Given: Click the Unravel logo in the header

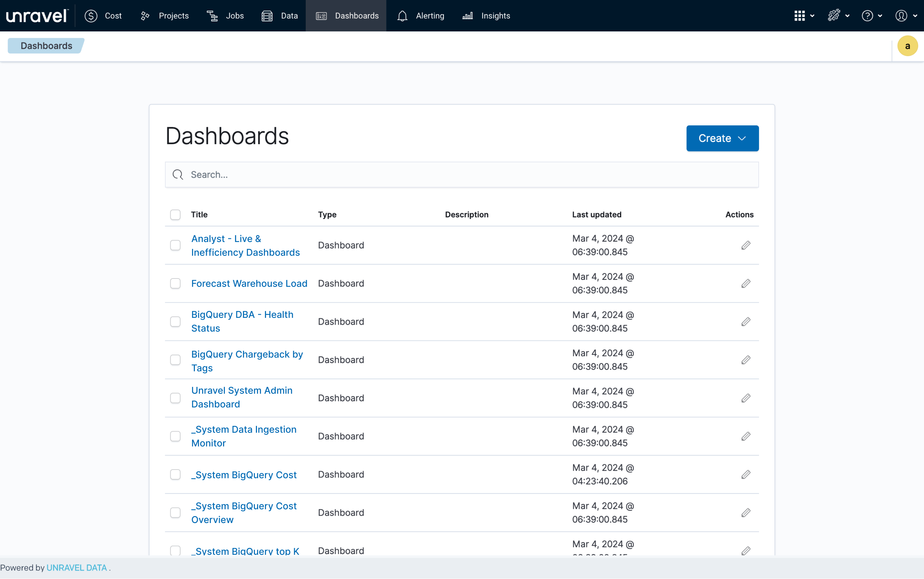Looking at the screenshot, I should (x=37, y=16).
